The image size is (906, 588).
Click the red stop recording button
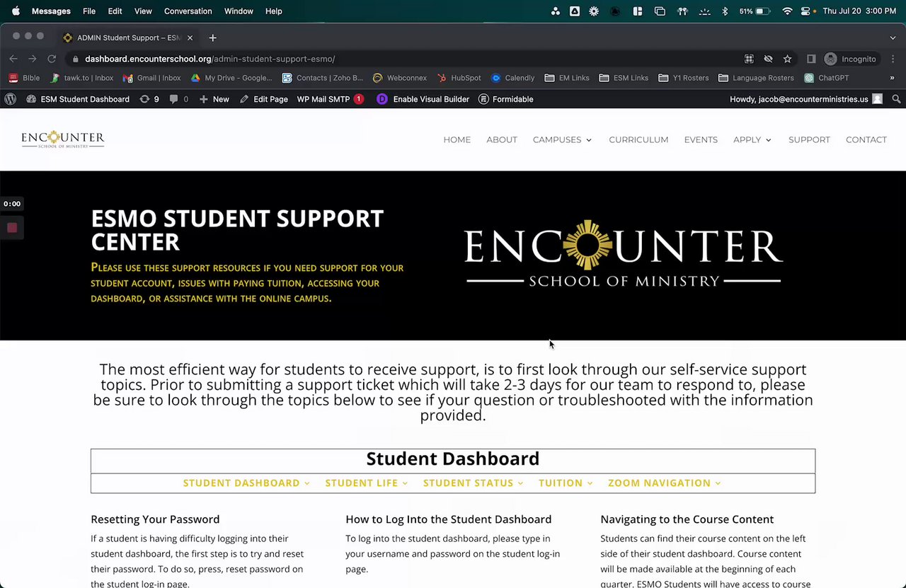pos(12,228)
